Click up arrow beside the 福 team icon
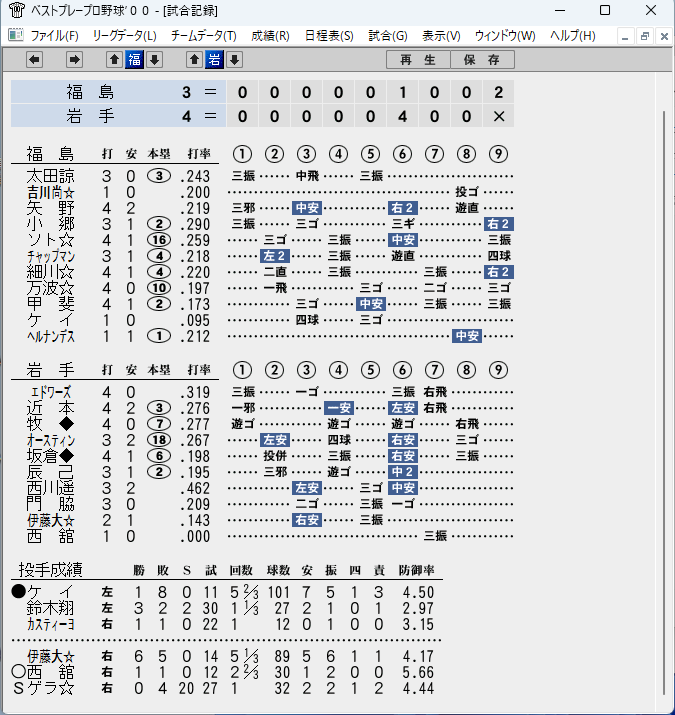Screen dimensions: 675x715 [114, 60]
